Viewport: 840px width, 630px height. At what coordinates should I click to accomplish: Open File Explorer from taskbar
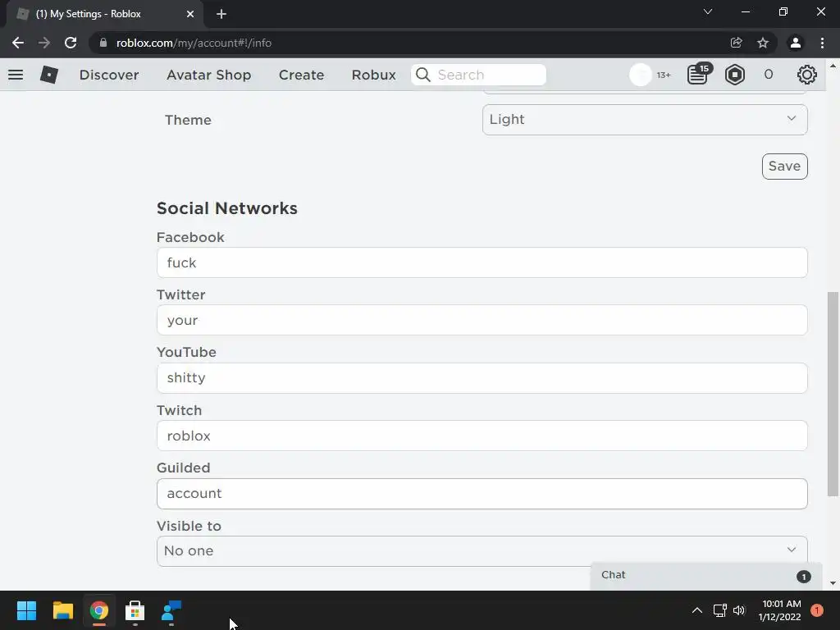coord(62,610)
